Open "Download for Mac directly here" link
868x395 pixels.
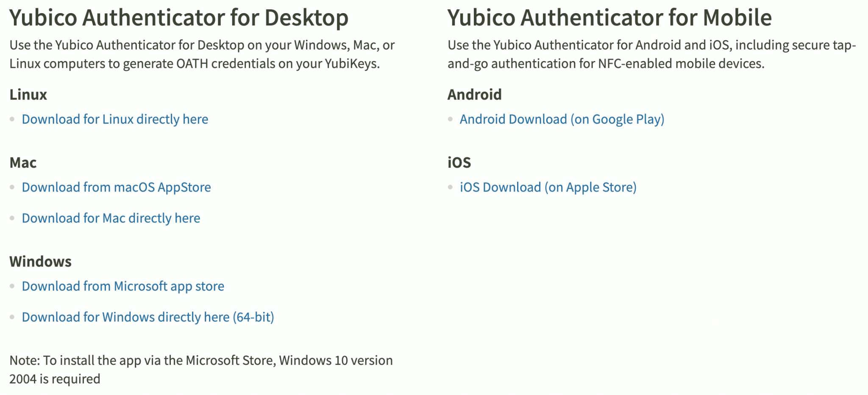pos(111,218)
